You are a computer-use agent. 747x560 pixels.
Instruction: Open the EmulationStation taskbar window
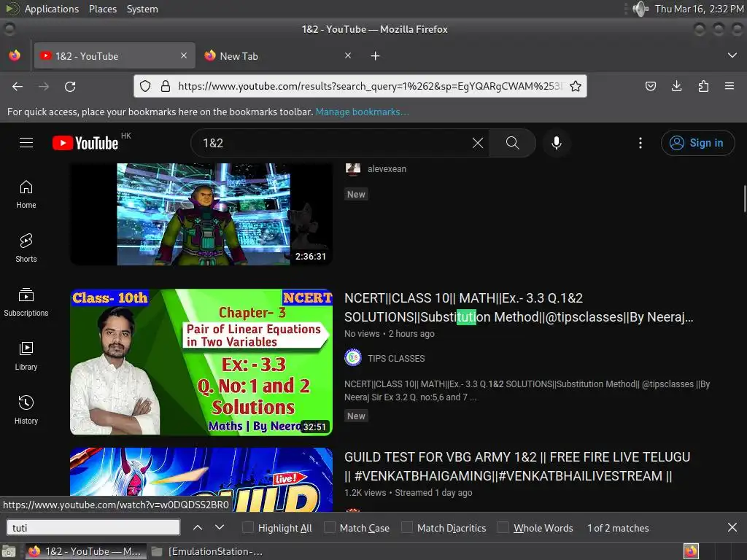pos(207,551)
